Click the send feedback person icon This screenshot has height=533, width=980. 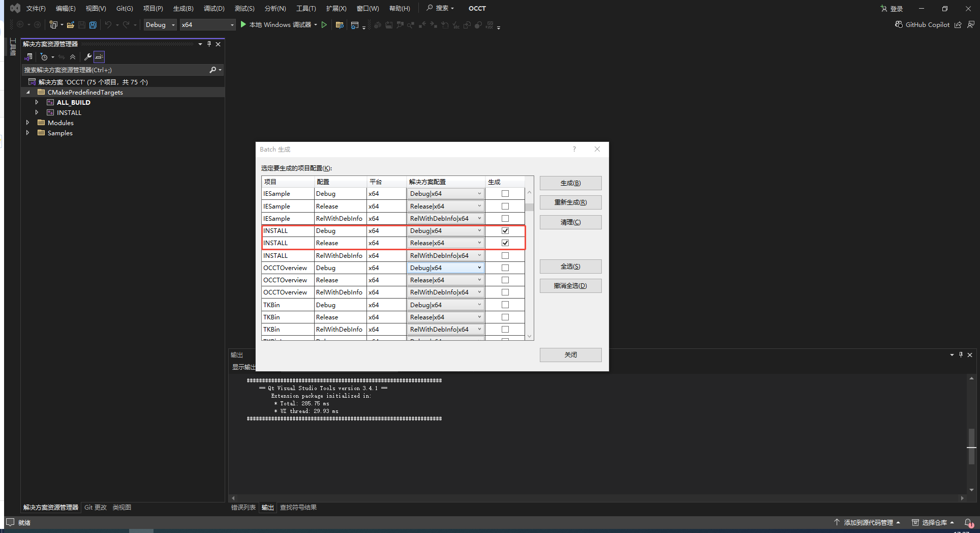pos(971,24)
